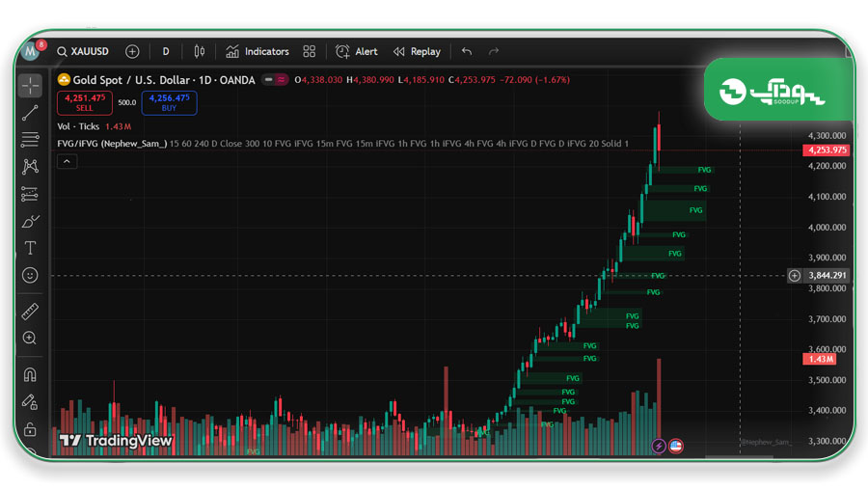Click the BUY 4,256.475 button

pyautogui.click(x=169, y=102)
